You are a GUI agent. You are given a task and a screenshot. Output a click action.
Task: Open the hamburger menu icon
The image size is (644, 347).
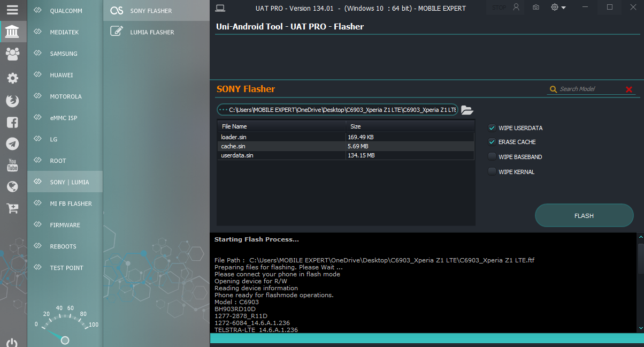[x=12, y=10]
